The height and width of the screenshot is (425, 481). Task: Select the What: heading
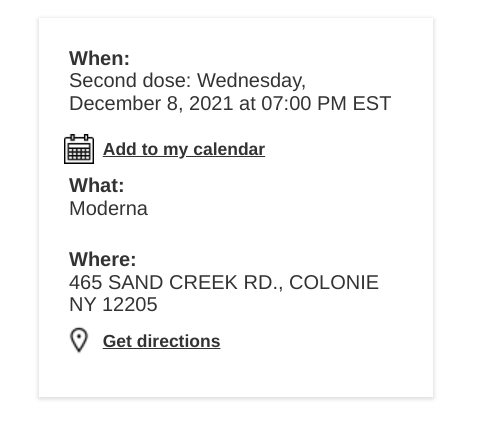coord(97,185)
